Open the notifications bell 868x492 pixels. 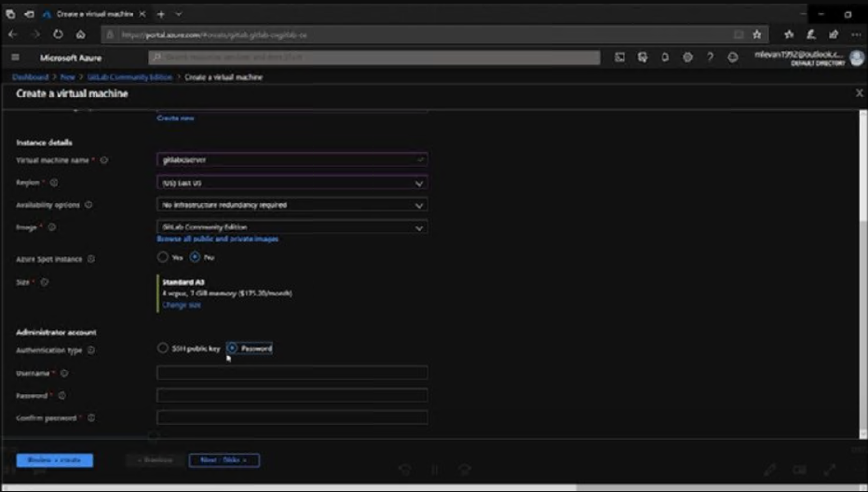665,58
